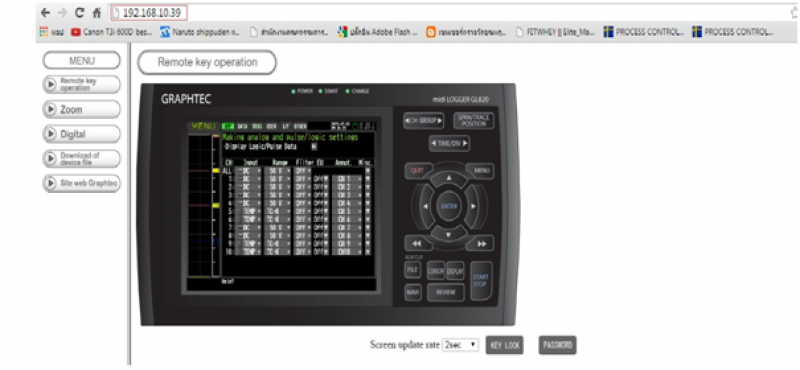The image size is (800, 370).
Task: Open the channel 2 Filter Off dropdown
Action: (x=303, y=187)
